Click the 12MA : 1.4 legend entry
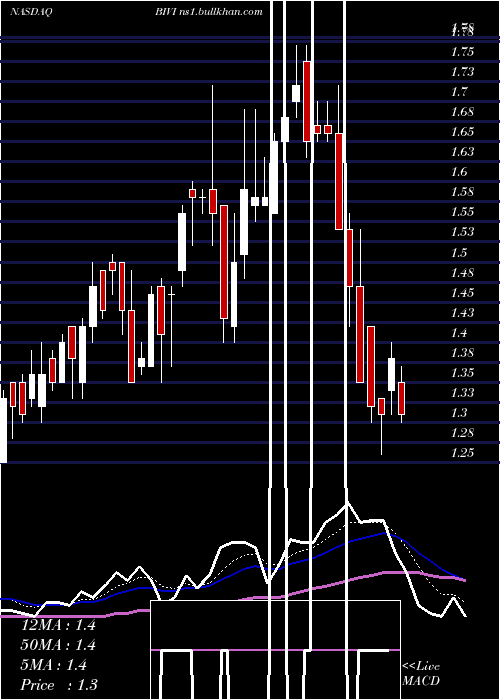Viewport: 500px width, 700px height. (58, 625)
